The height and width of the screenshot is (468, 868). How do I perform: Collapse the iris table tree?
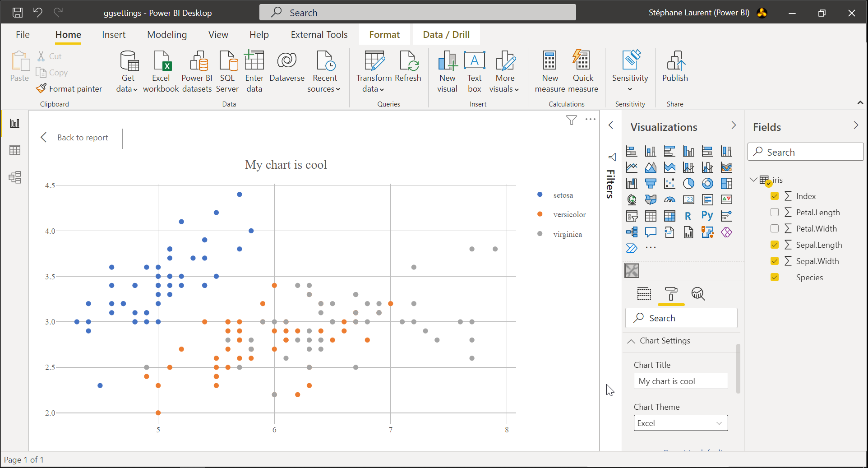pos(753,179)
